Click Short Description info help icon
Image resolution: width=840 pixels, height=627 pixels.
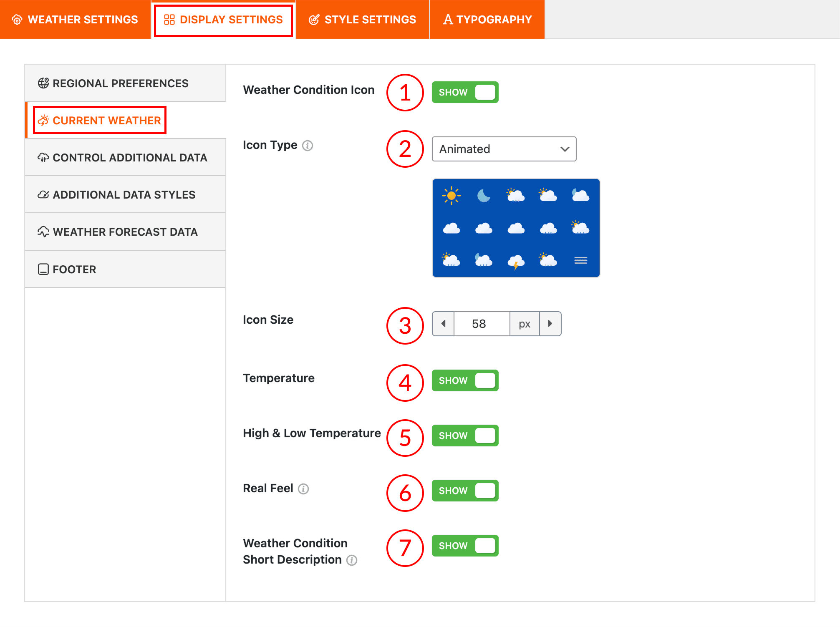pyautogui.click(x=352, y=560)
